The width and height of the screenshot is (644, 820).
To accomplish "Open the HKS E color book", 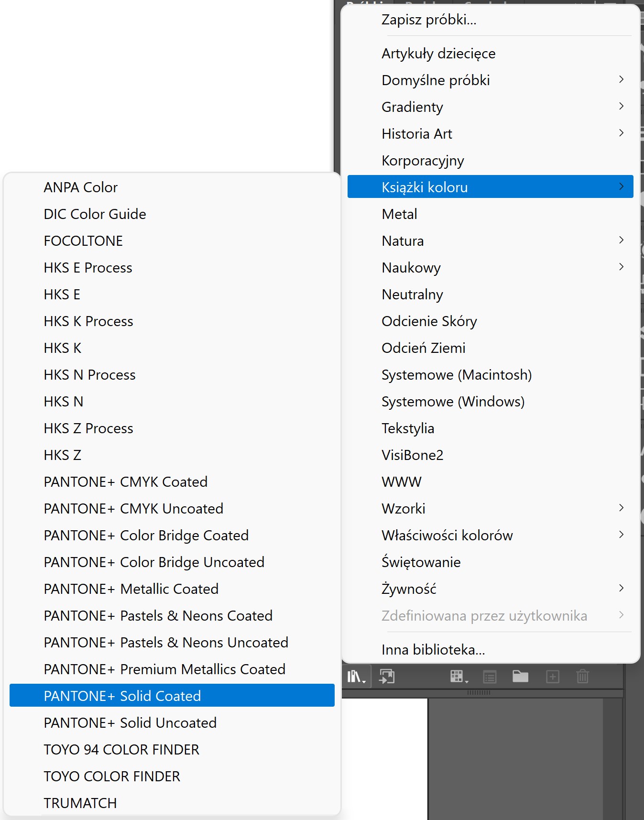I will 172,295.
